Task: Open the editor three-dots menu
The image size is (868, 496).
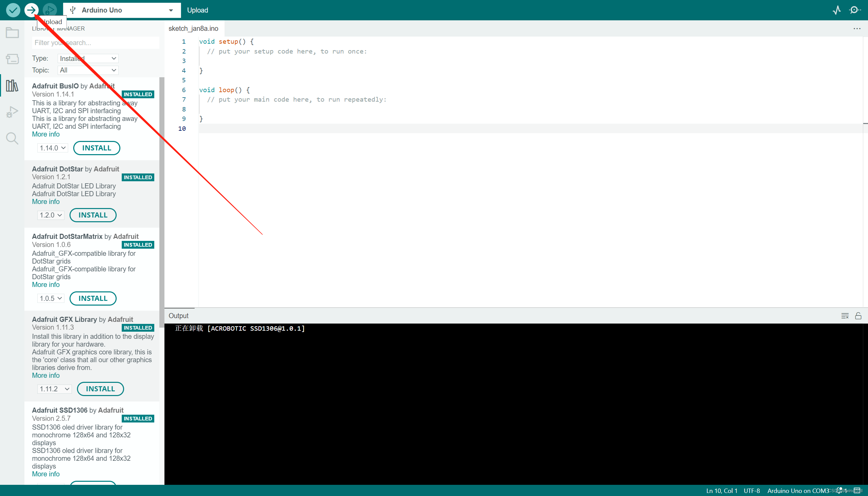Action: [857, 28]
